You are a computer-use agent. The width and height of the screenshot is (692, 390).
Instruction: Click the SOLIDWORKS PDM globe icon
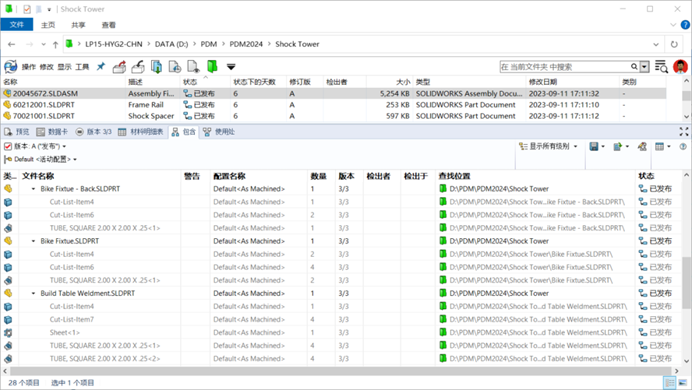coord(11,67)
